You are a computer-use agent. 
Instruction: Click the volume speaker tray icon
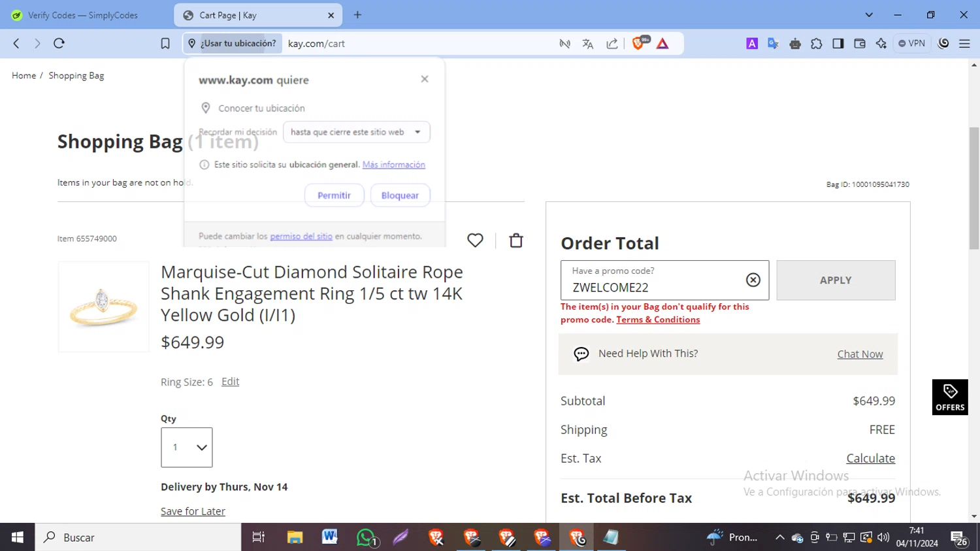883,537
